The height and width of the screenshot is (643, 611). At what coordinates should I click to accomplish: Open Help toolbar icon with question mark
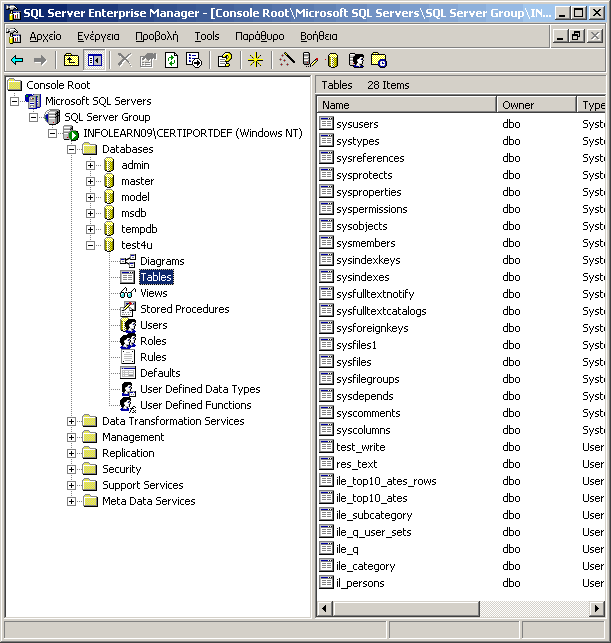[225, 61]
